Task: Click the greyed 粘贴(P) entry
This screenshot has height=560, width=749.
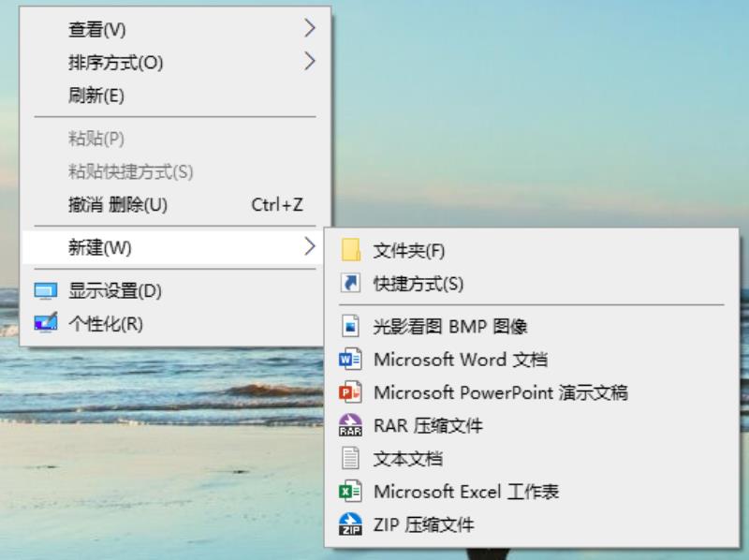Action: pos(175,139)
